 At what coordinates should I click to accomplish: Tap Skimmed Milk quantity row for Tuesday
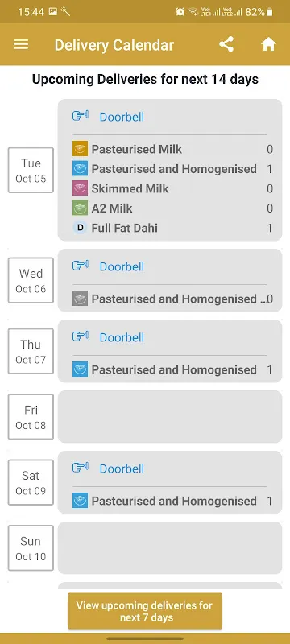point(172,188)
